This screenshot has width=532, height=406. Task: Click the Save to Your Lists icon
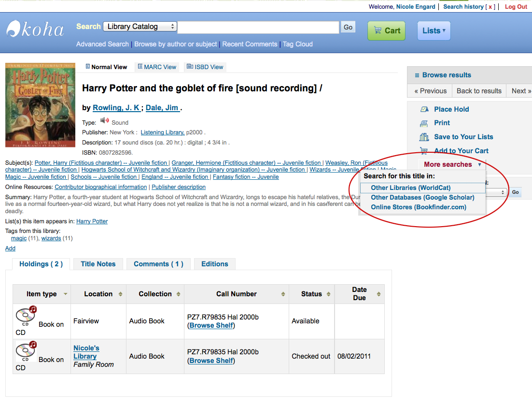[x=424, y=137]
